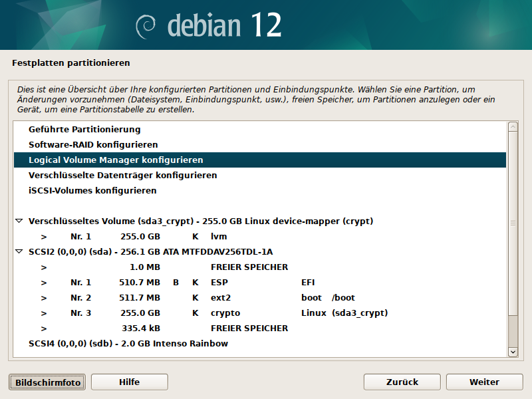Select Logical Volume Manager konfigurieren

click(116, 160)
